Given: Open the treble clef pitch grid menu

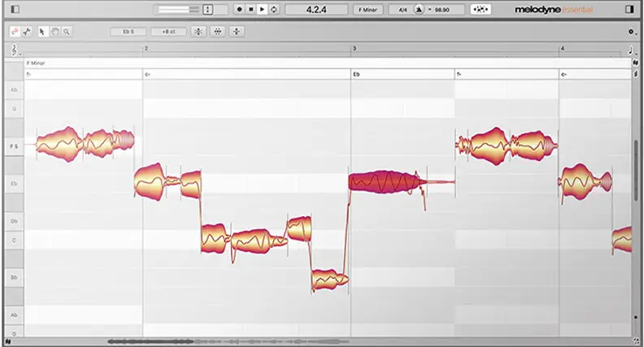Looking at the screenshot, I should tap(15, 50).
